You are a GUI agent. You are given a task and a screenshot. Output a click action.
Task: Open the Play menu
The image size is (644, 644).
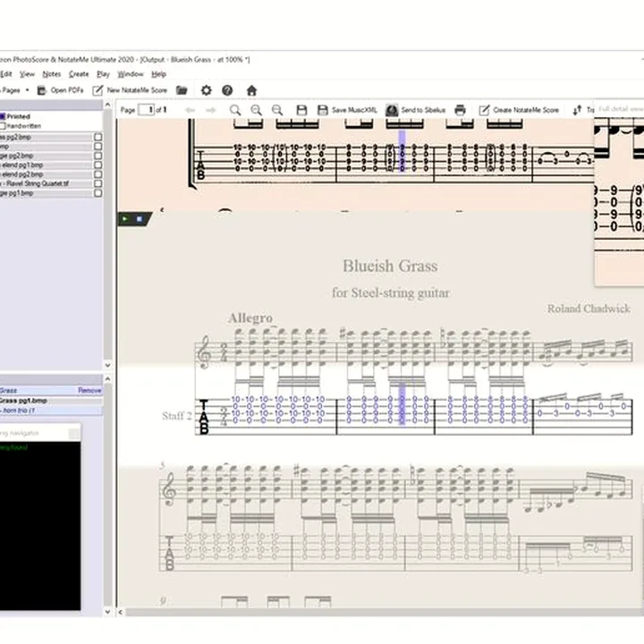(x=103, y=74)
